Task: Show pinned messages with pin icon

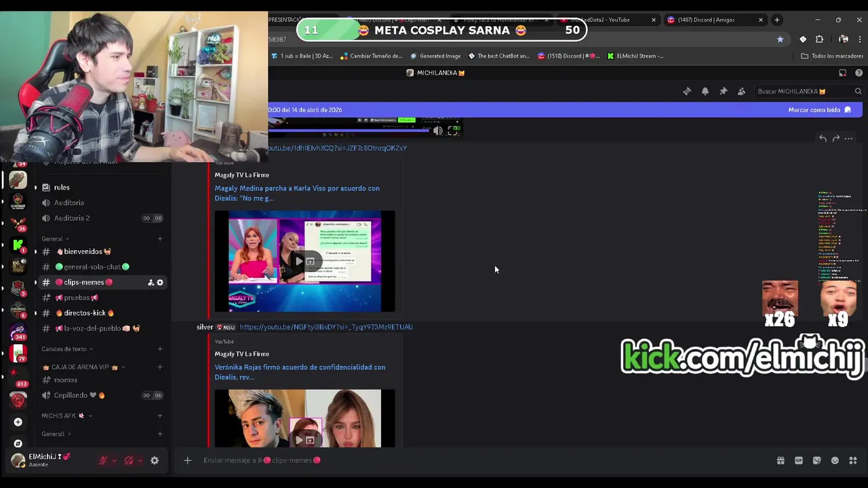Action: pyautogui.click(x=724, y=91)
